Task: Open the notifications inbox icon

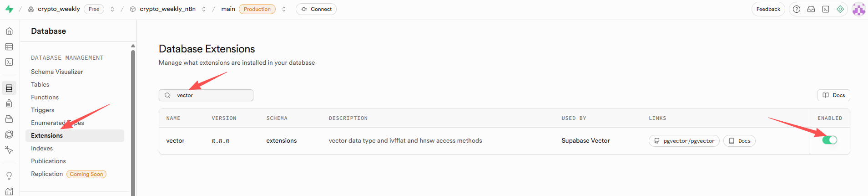Action: pos(811,9)
